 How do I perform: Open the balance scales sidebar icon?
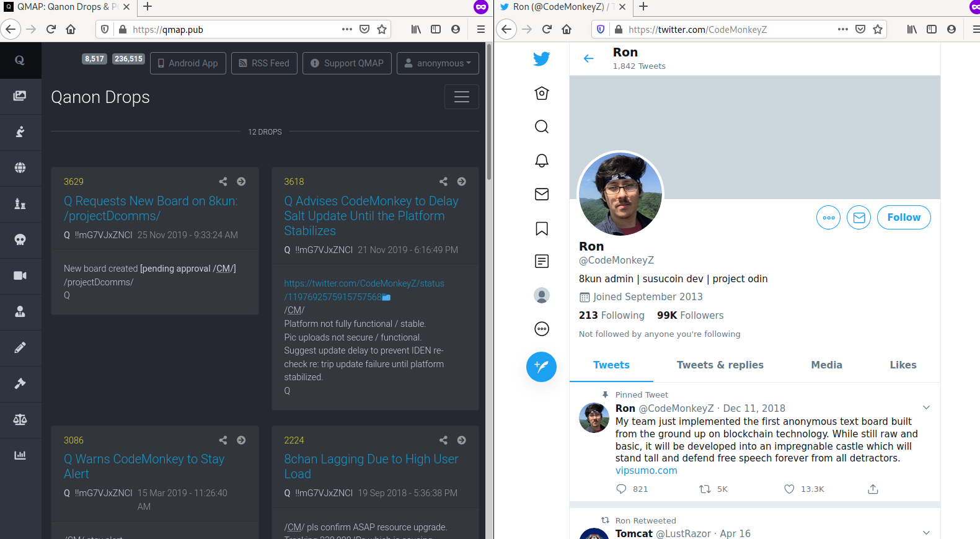click(x=20, y=419)
